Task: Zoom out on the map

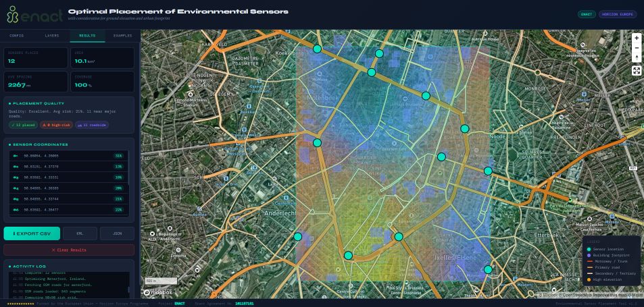Action: (x=636, y=47)
